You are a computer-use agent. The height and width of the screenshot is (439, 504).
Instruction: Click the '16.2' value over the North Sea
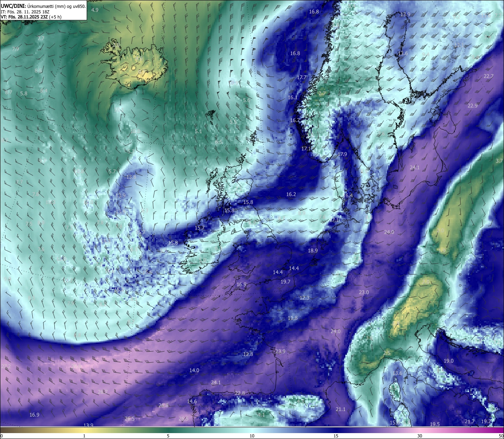tap(291, 194)
